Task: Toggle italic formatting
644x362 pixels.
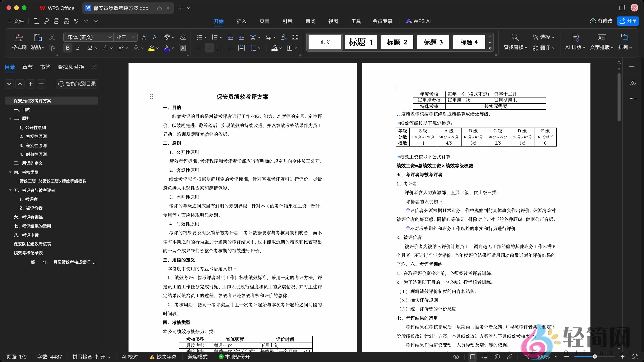Action: 78,48
